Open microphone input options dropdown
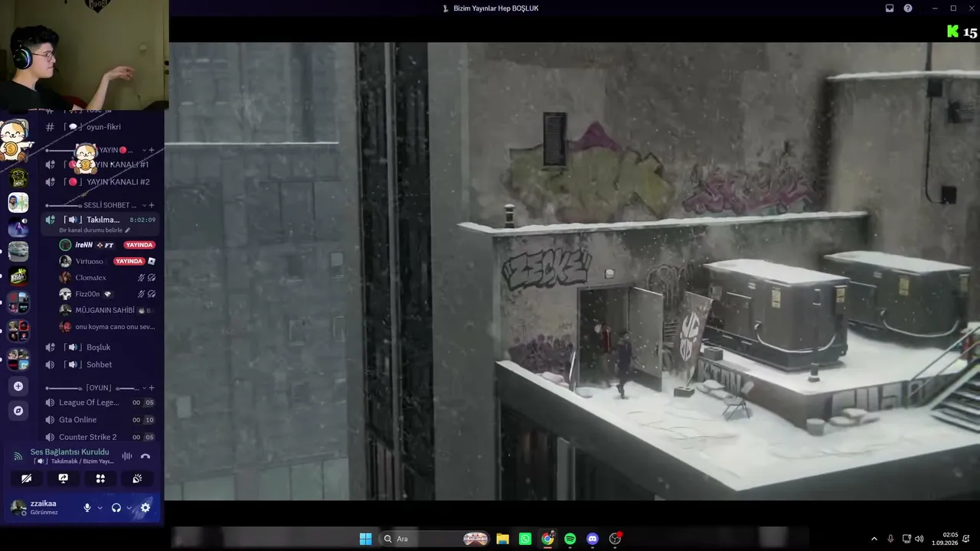This screenshot has height=551, width=980. click(x=100, y=507)
